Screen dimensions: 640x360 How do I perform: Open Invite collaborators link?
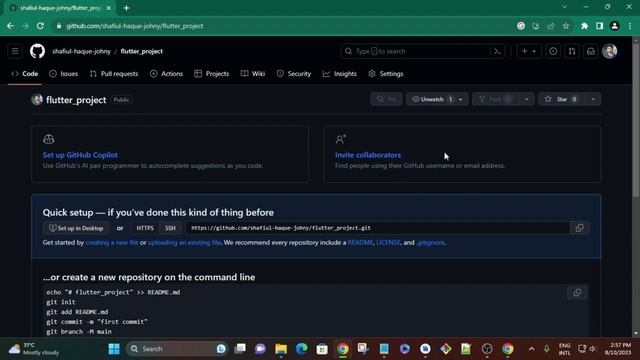[368, 155]
